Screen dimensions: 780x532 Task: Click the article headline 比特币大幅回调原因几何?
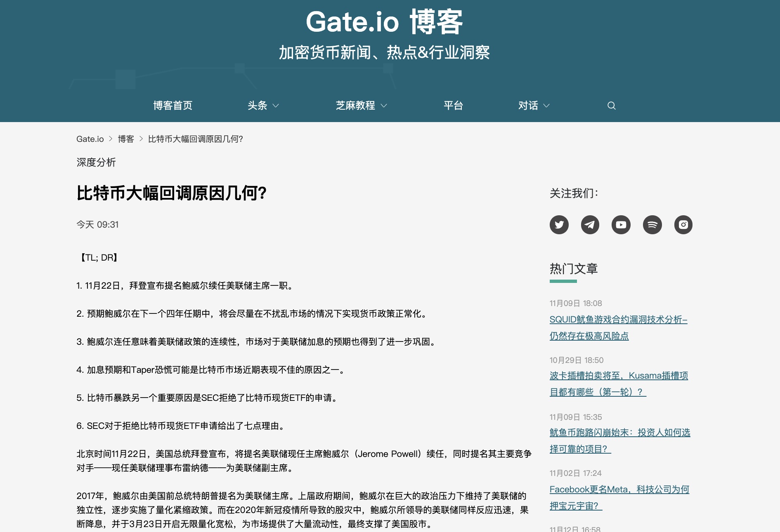172,193
